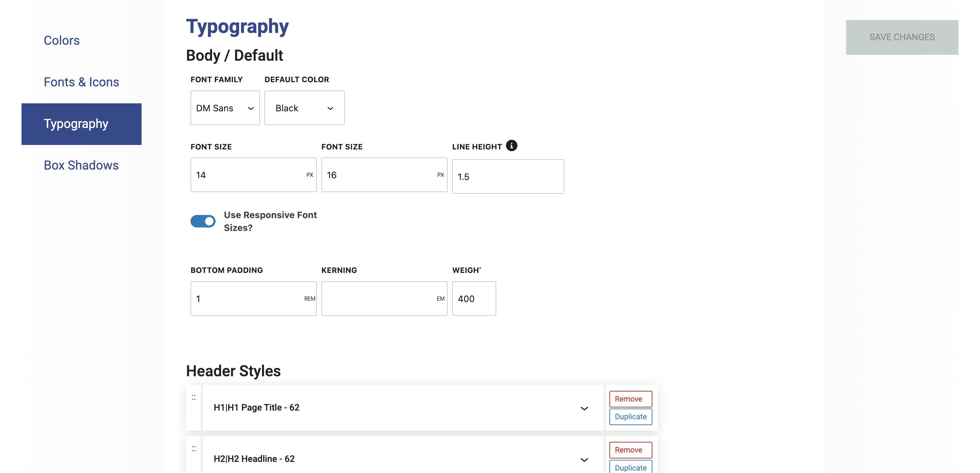Click the Save Changes button

[x=902, y=37]
